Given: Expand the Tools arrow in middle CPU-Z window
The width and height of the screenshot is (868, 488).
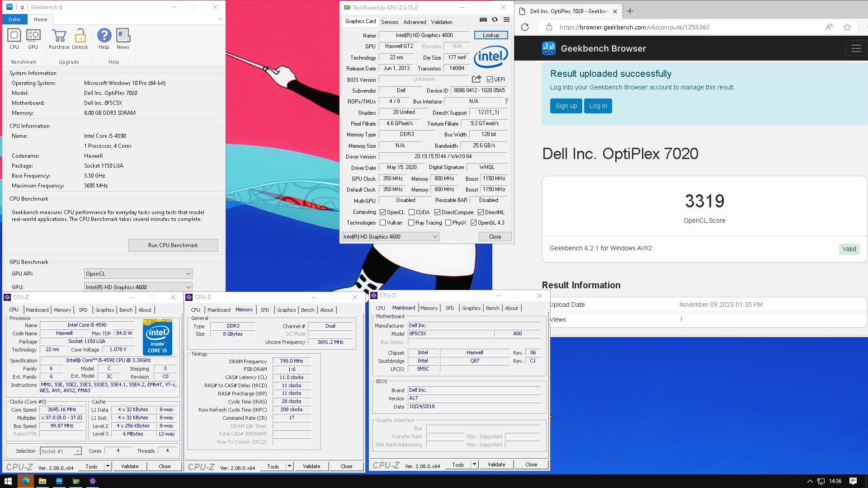Looking at the screenshot, I should pos(289,466).
